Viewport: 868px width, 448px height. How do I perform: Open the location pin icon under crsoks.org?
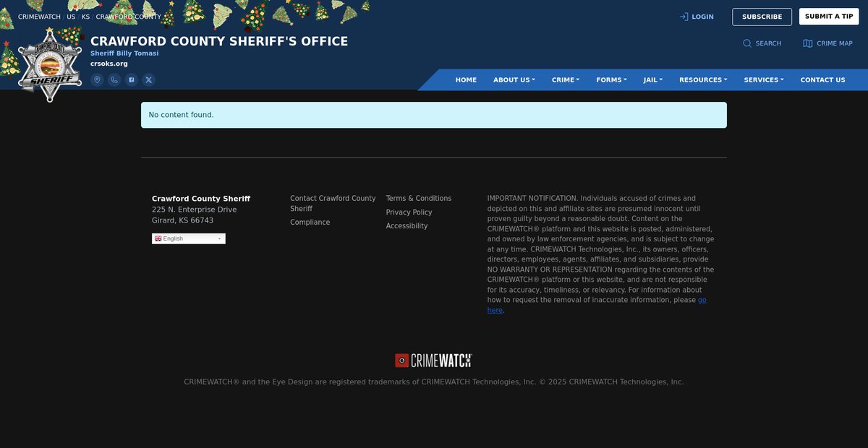[x=97, y=79]
